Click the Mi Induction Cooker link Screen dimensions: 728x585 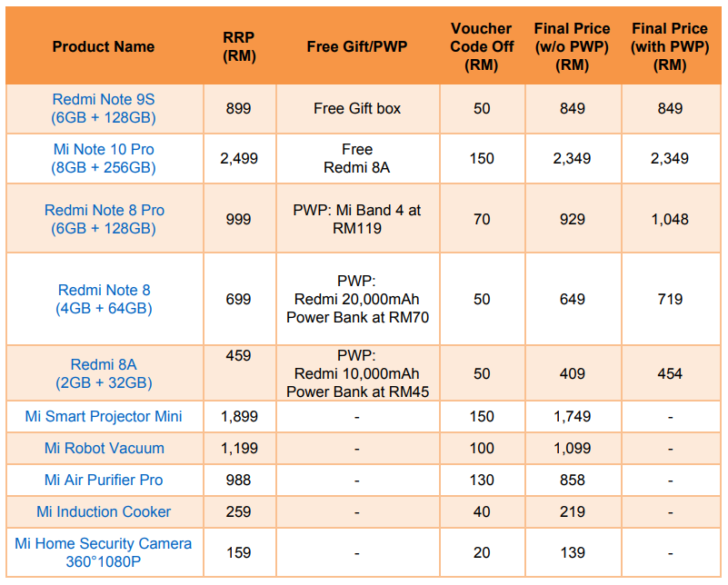pos(104,511)
